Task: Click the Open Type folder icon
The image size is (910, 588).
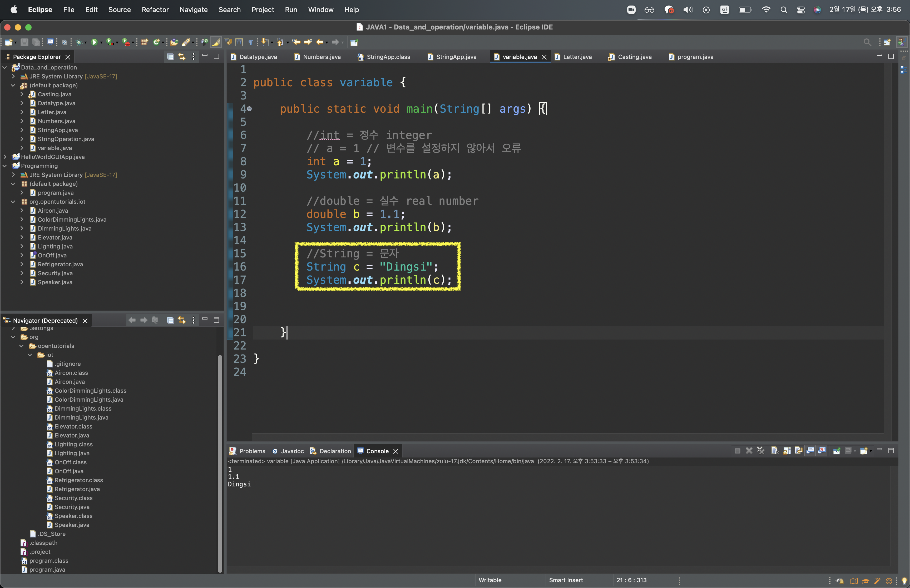Action: pyautogui.click(x=174, y=42)
